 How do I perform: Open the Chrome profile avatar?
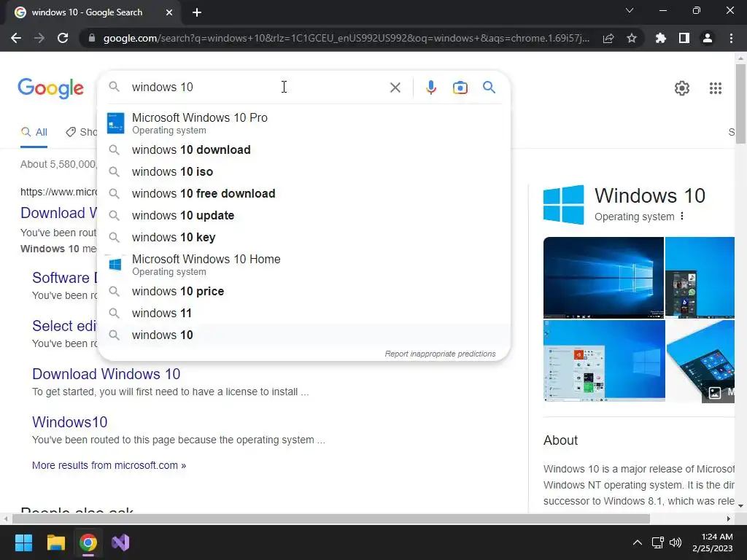[708, 38]
